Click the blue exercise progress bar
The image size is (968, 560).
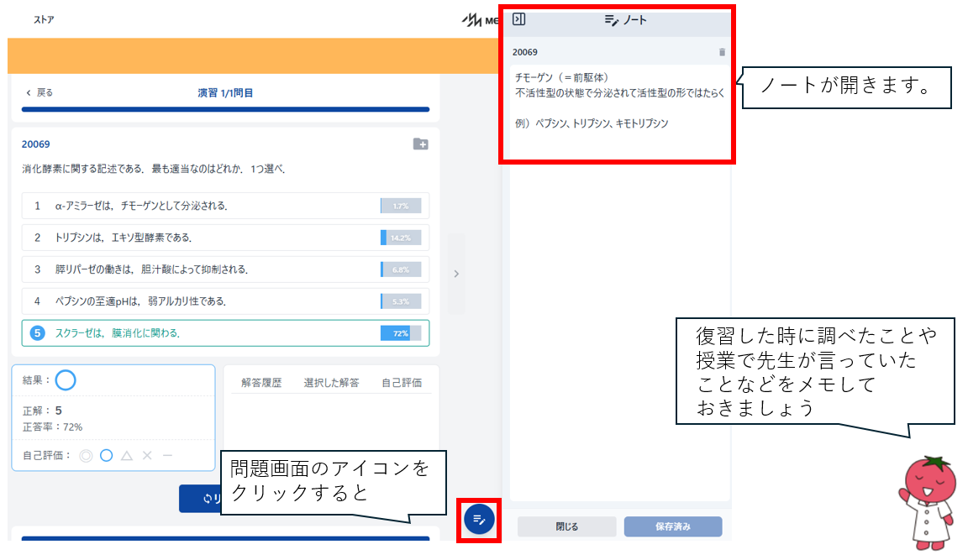(225, 109)
